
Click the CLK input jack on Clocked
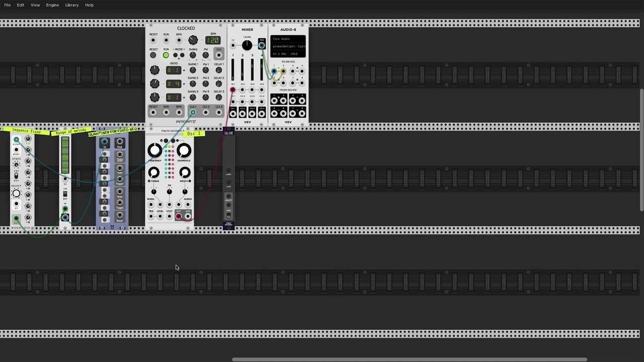219,55
